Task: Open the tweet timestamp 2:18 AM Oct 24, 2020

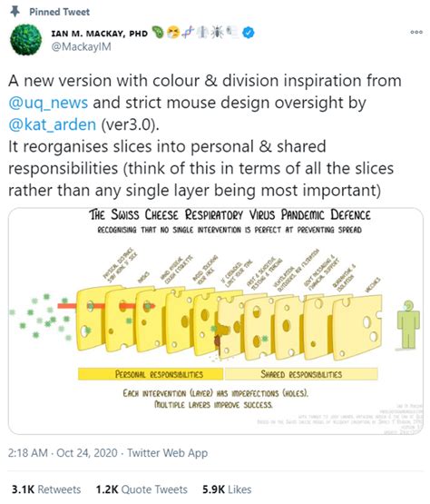Action: click(63, 453)
